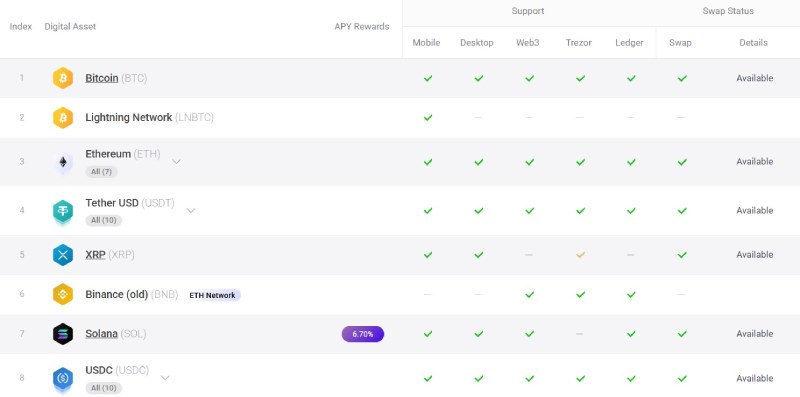Click Binance (old) Web3 checkmark

click(x=530, y=294)
